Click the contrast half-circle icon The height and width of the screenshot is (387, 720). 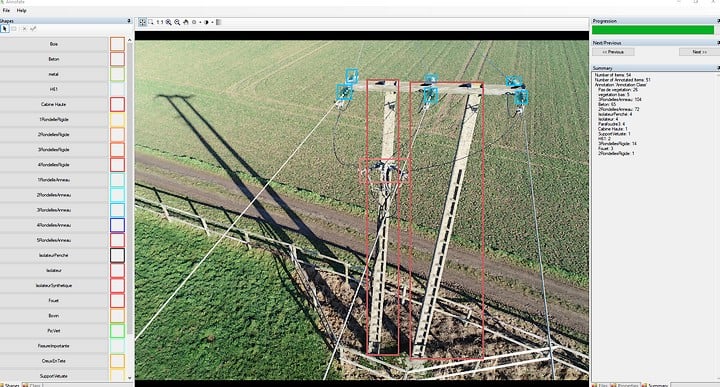(206, 22)
